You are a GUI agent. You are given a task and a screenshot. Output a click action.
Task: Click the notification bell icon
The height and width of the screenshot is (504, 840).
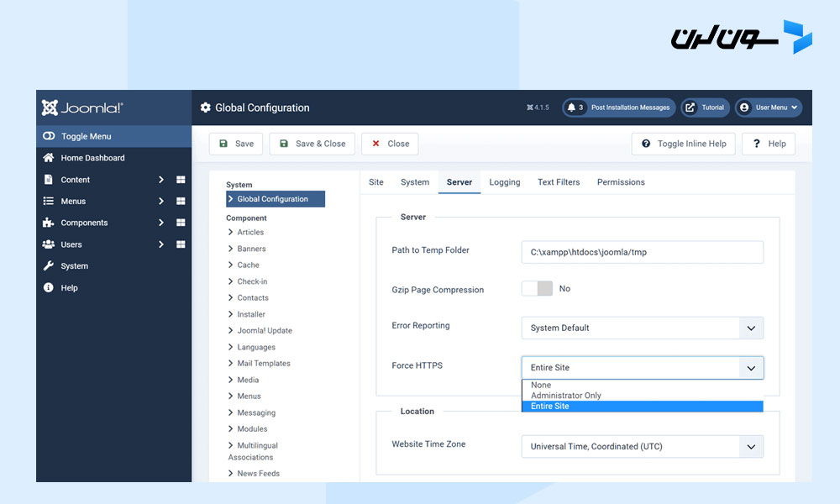click(571, 108)
